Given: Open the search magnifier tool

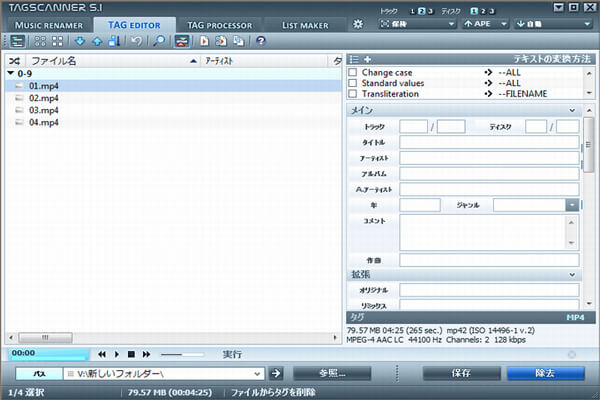Looking at the screenshot, I should [x=159, y=41].
